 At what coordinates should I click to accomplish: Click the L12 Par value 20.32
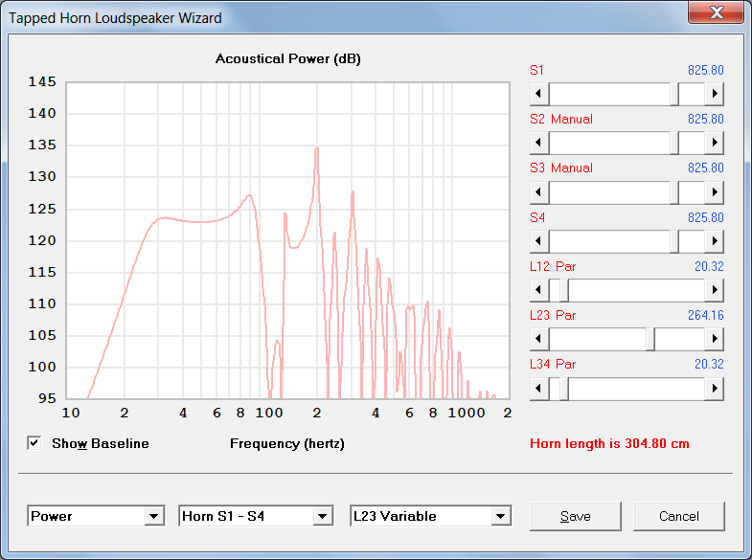709,266
